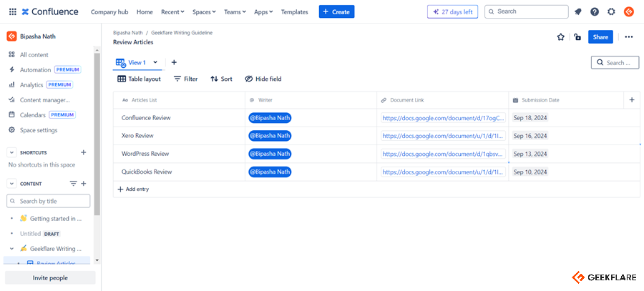Click Search by title field
Image resolution: width=644 pixels, height=291 pixels.
(x=49, y=201)
